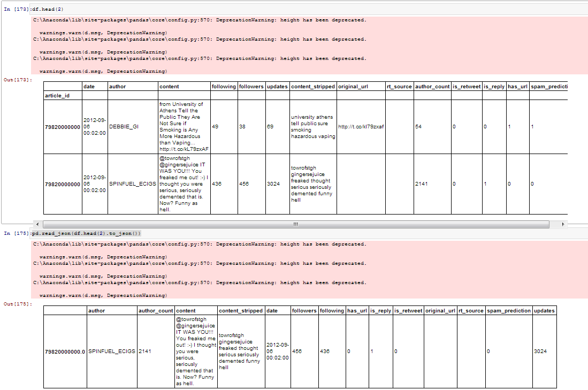Click followers value 456 in second table
588x390 pixels.
[304, 352]
